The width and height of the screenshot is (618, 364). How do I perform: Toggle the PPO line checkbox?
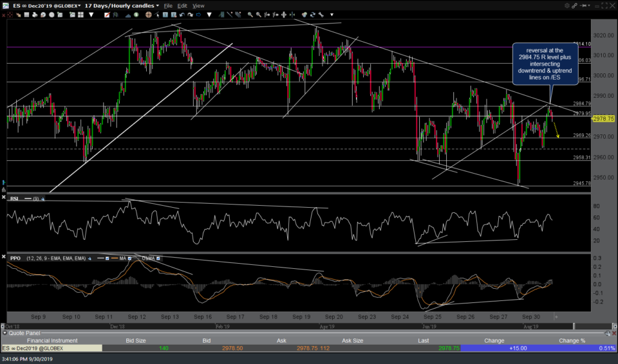click(x=108, y=259)
